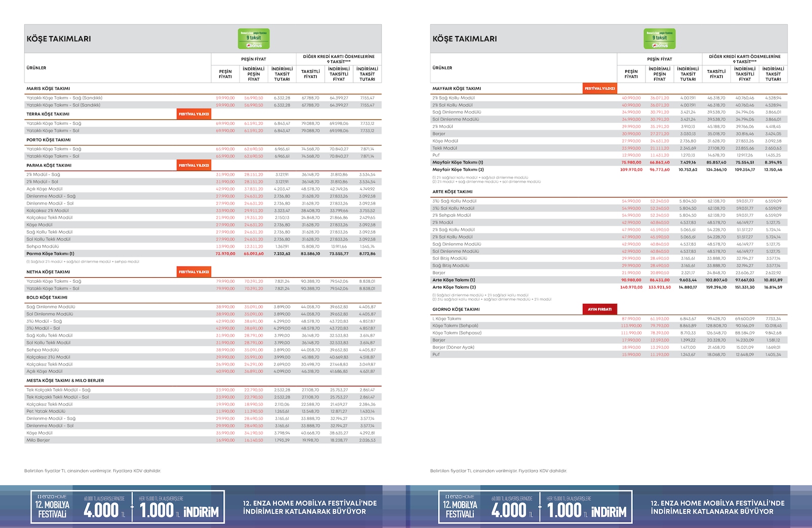812x528 pixels.
Task: Click the 133.921,50 discounted price
Action: [660, 287]
